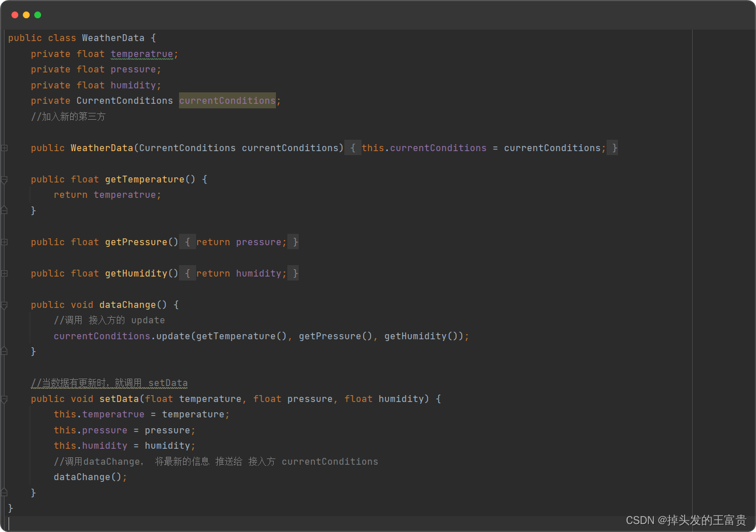Click the getPressure method declaration name
Viewport: 756px width, 532px height.
coord(136,242)
